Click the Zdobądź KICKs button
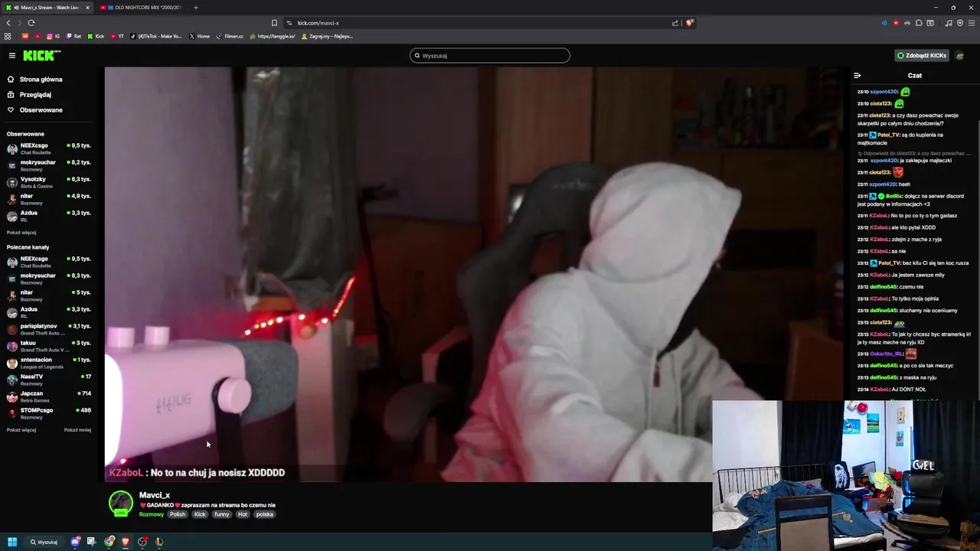Viewport: 980px width, 551px height. (x=922, y=55)
